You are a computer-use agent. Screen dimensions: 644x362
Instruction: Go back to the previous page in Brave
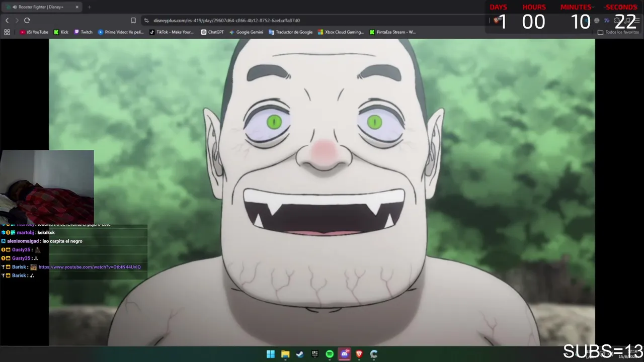pos(7,20)
